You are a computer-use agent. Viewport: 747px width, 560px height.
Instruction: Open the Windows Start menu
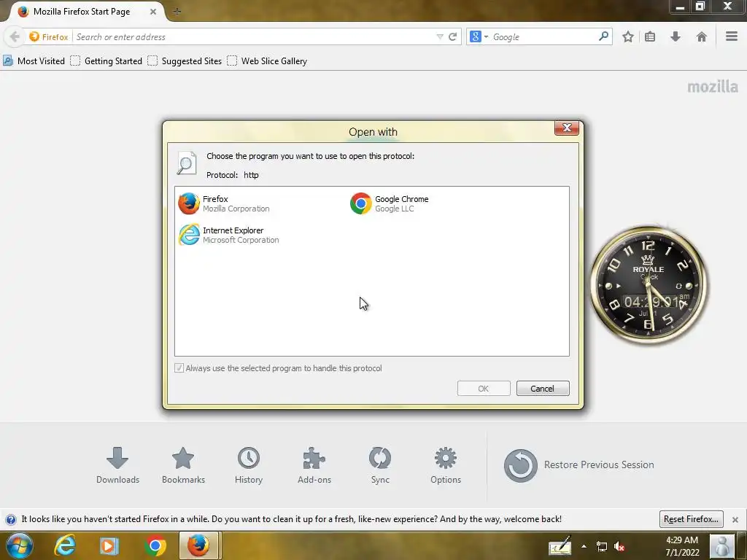point(20,545)
